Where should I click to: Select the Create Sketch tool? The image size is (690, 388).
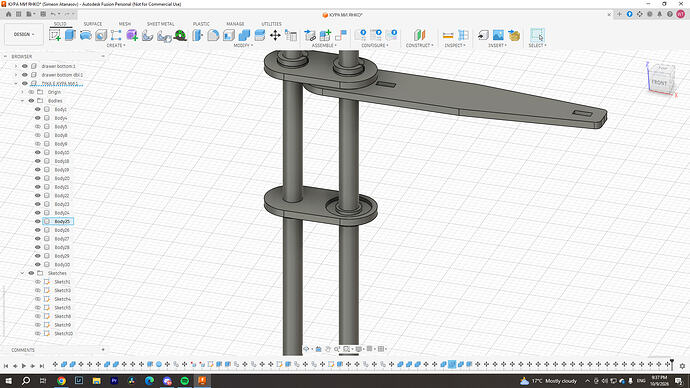click(55, 35)
